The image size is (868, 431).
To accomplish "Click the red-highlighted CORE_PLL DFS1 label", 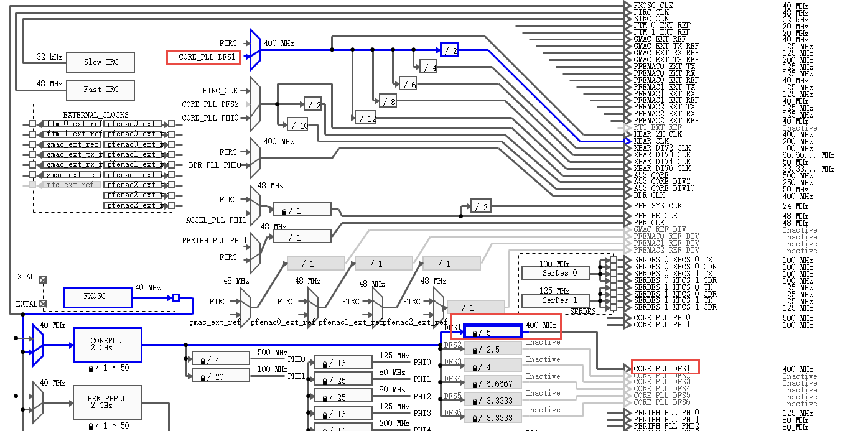I will tap(202, 57).
